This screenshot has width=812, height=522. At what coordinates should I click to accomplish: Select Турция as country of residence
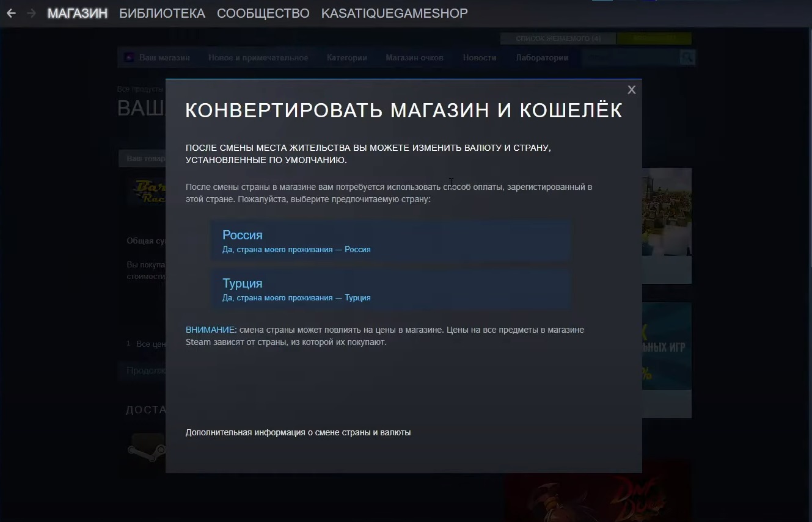click(x=390, y=289)
